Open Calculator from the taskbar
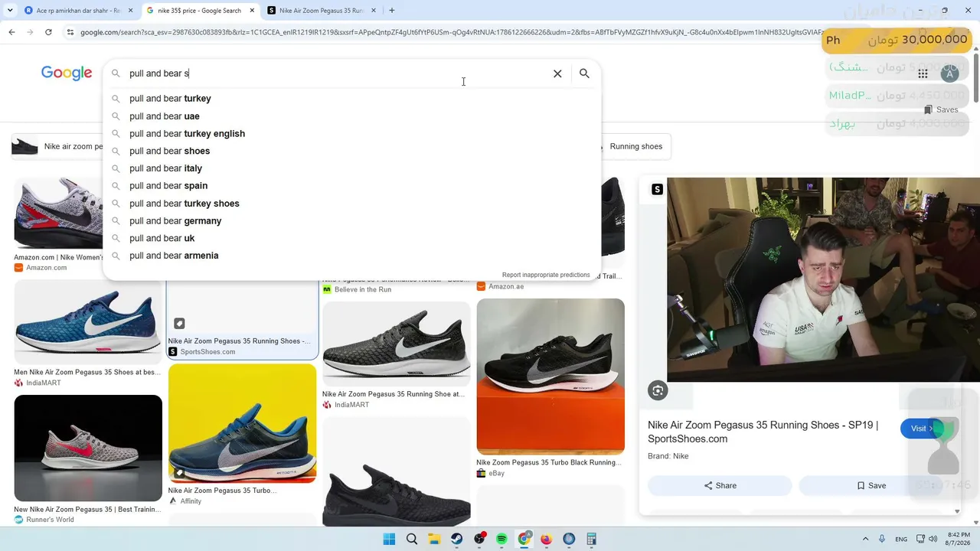 pos(591,539)
